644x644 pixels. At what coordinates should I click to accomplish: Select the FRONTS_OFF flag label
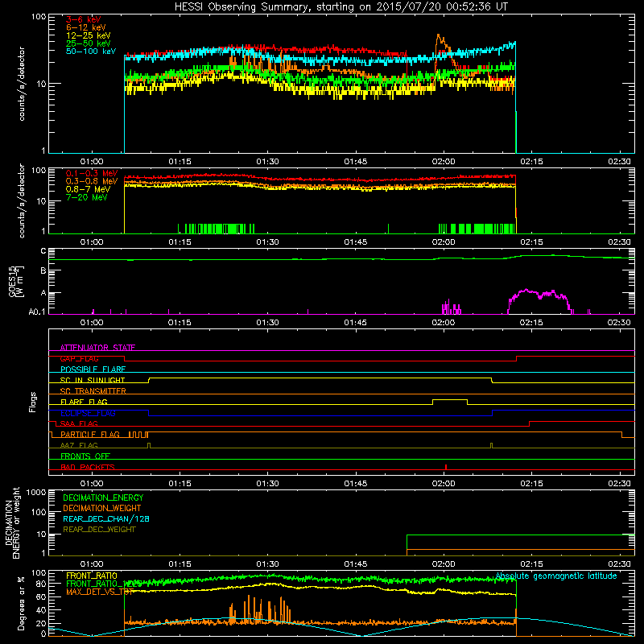(x=85, y=456)
